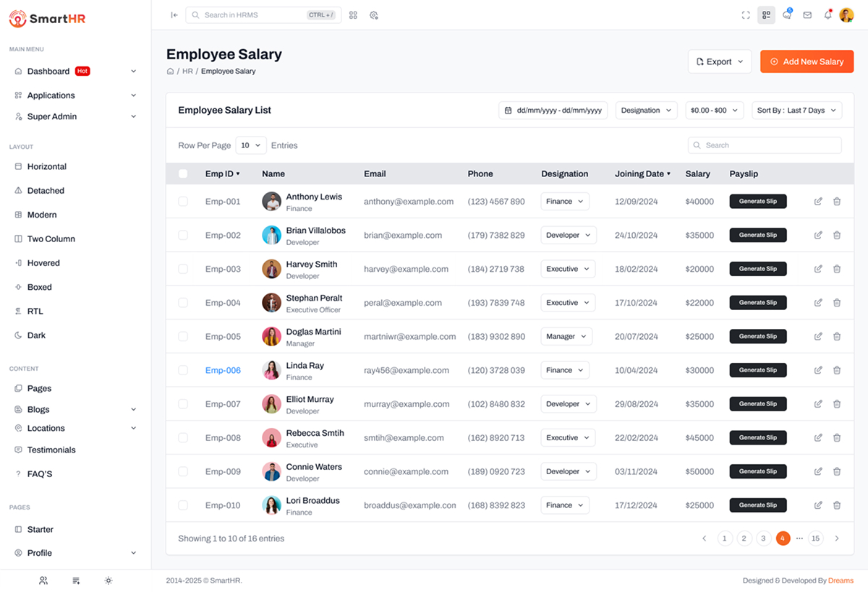Check the select-all checkbox in the table header
Screen dimensions: 868x592
point(183,173)
